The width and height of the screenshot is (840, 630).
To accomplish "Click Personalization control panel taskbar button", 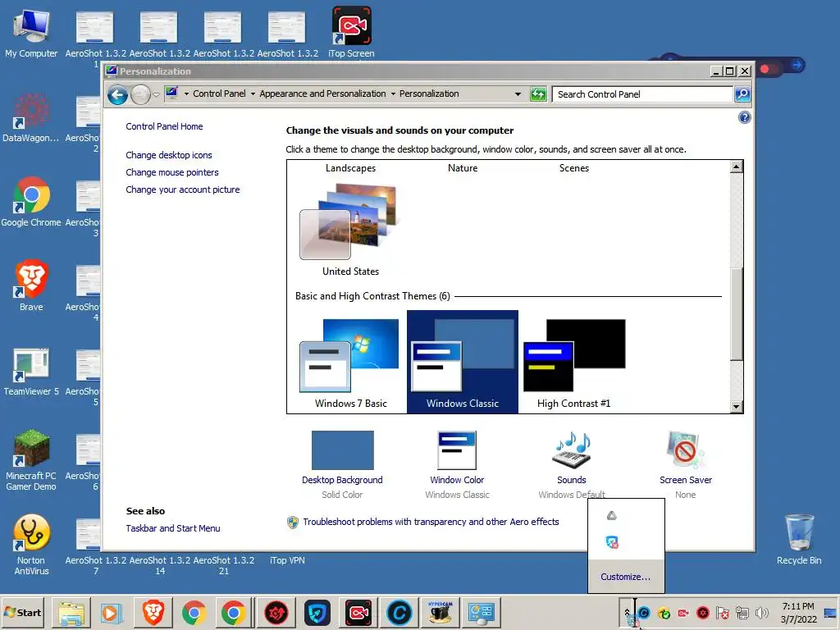I will coord(481,612).
